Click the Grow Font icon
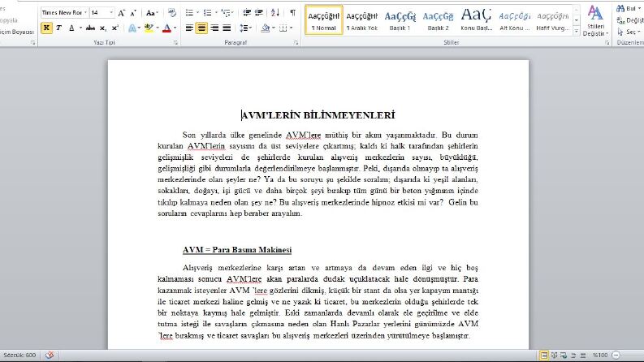The image size is (644, 362). point(121,13)
